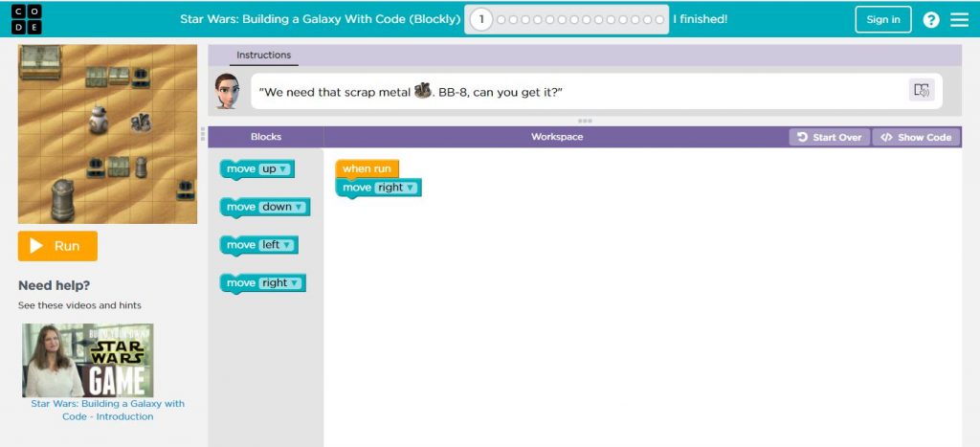Click the 'See these videos and hints' text

tap(79, 305)
